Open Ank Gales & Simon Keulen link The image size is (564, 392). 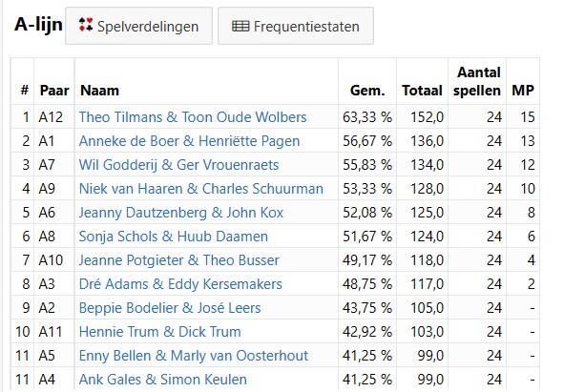(x=163, y=380)
